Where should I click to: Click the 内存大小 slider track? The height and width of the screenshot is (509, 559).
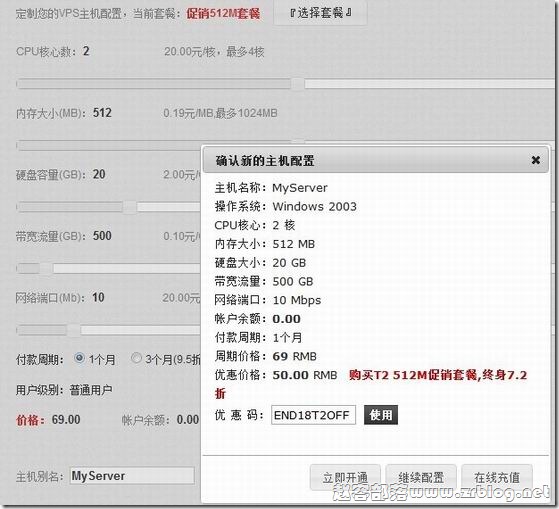coord(109,145)
